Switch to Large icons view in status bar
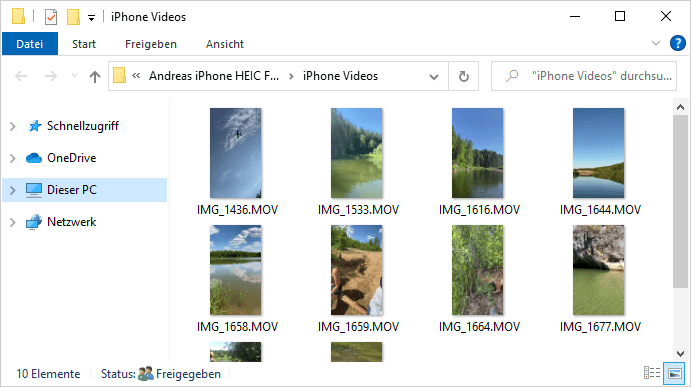Image resolution: width=691 pixels, height=387 pixels. pos(674,373)
